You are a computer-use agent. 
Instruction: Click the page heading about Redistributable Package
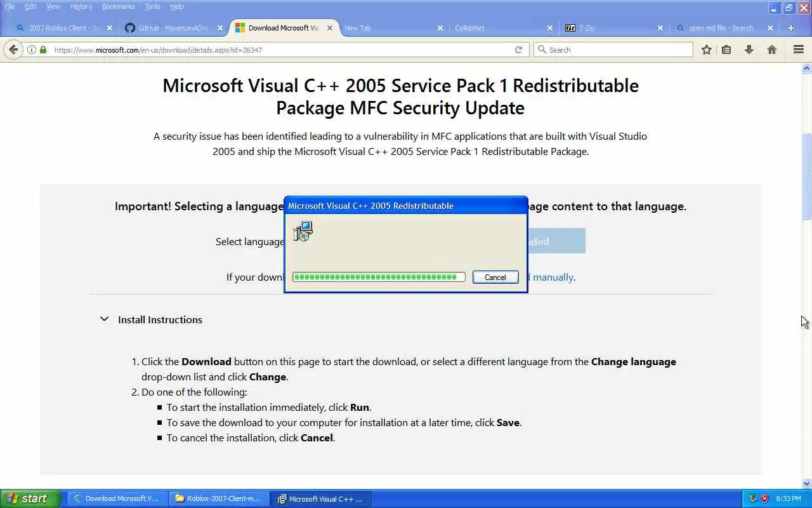pyautogui.click(x=400, y=97)
